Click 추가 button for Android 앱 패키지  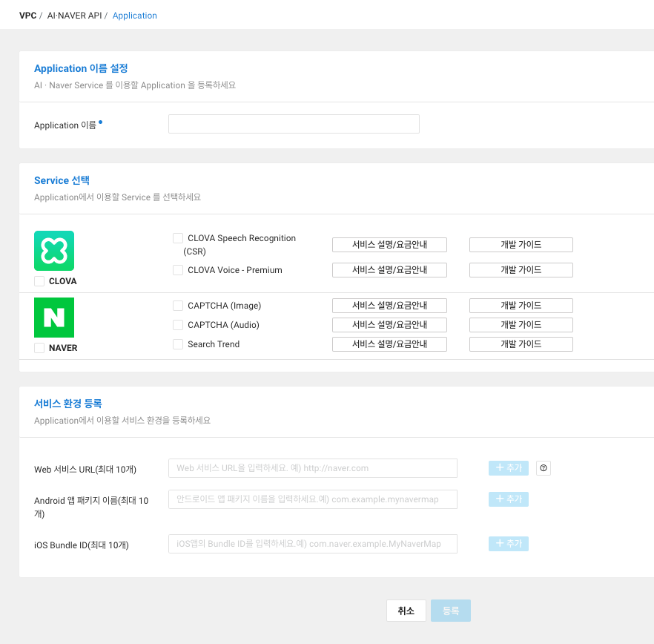click(509, 499)
